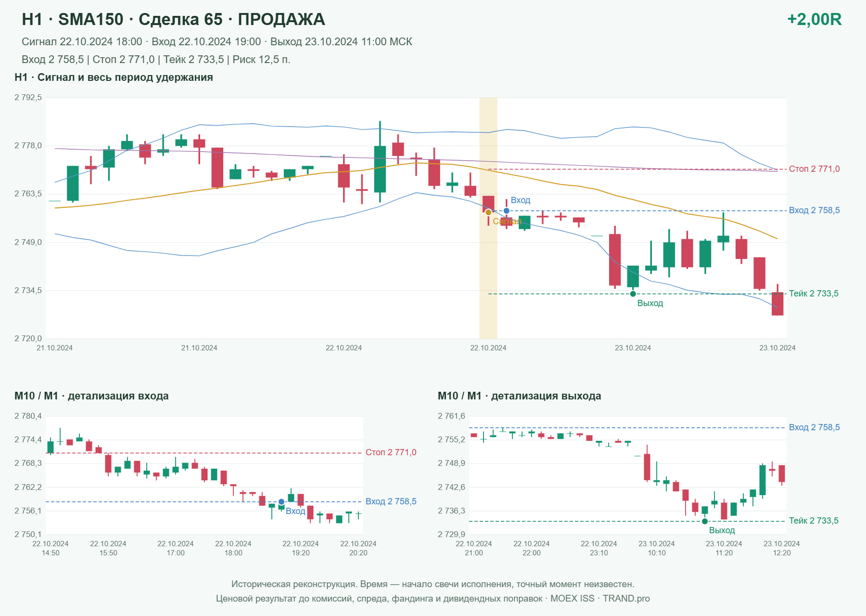Click 'Вход 2 758,5' label in entry detail chart
Image resolution: width=866 pixels, height=616 pixels.
point(391,501)
